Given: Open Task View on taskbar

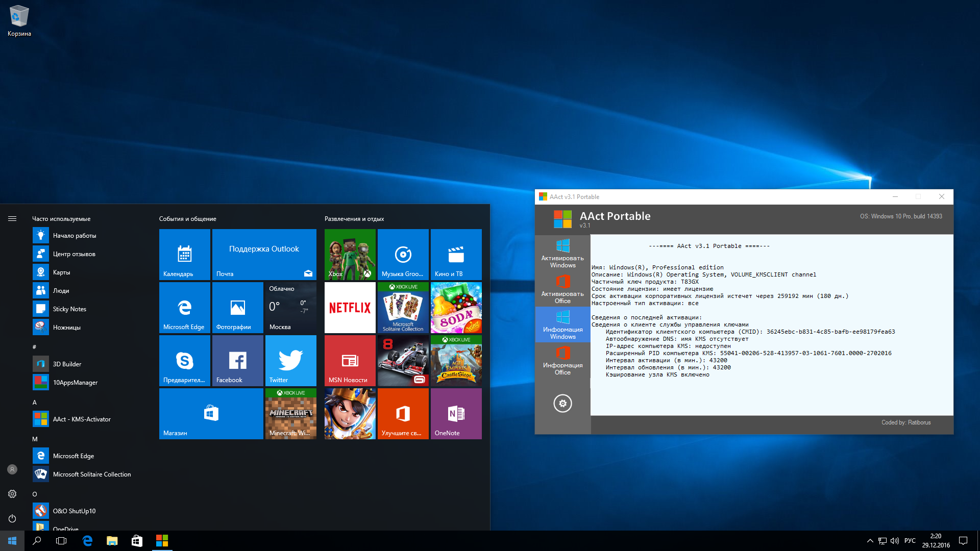Looking at the screenshot, I should click(61, 541).
